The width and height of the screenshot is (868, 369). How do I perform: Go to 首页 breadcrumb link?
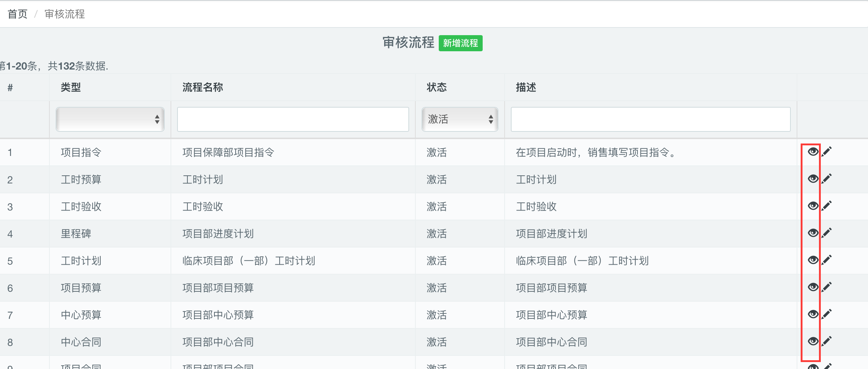[18, 14]
